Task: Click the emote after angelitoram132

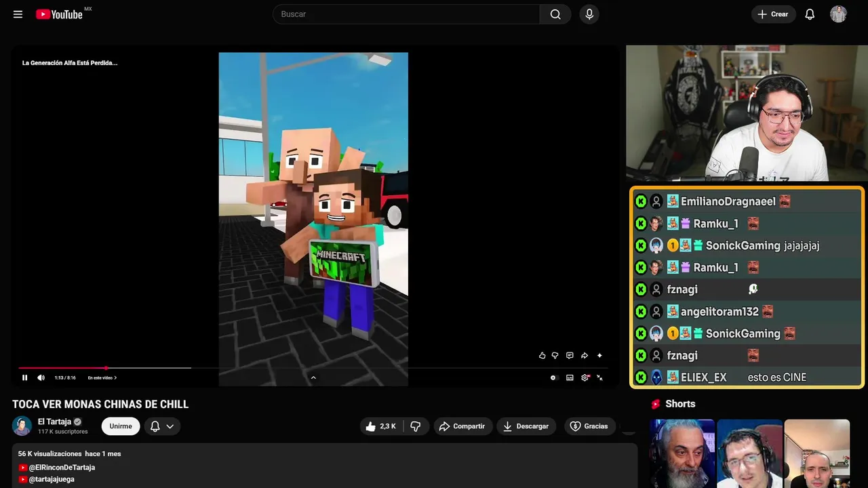Action: tap(768, 312)
